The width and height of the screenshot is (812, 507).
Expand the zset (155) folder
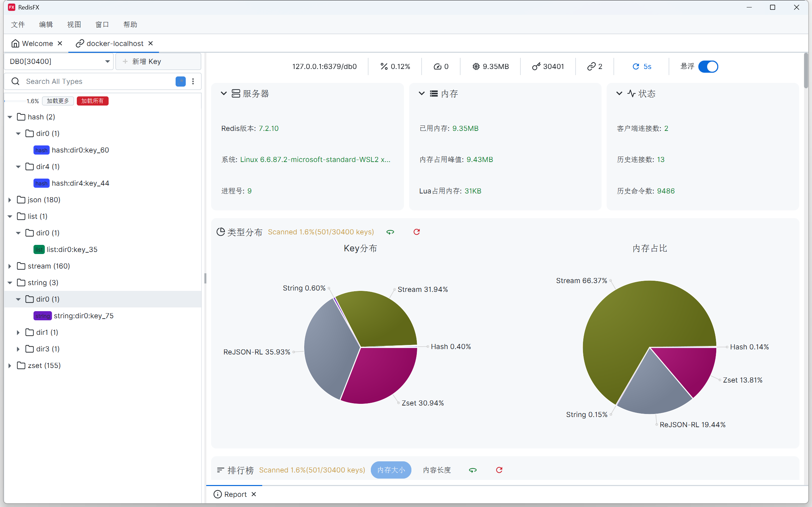click(x=9, y=365)
